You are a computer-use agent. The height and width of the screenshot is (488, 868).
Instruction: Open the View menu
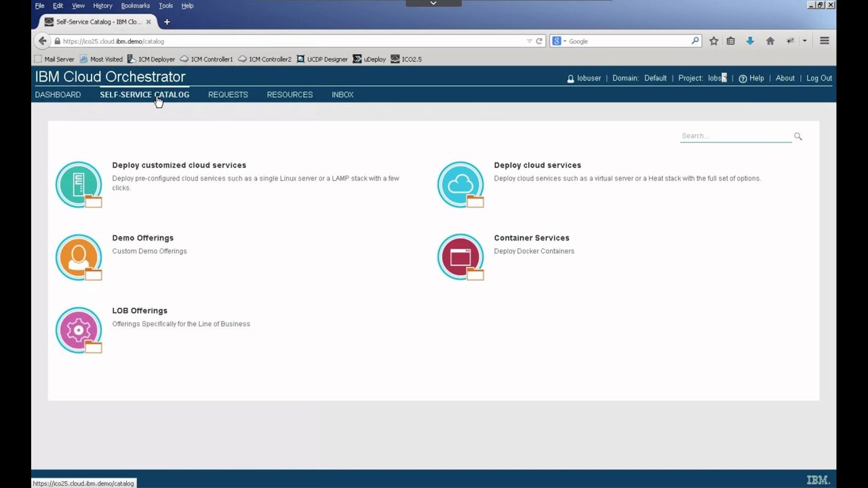click(78, 5)
